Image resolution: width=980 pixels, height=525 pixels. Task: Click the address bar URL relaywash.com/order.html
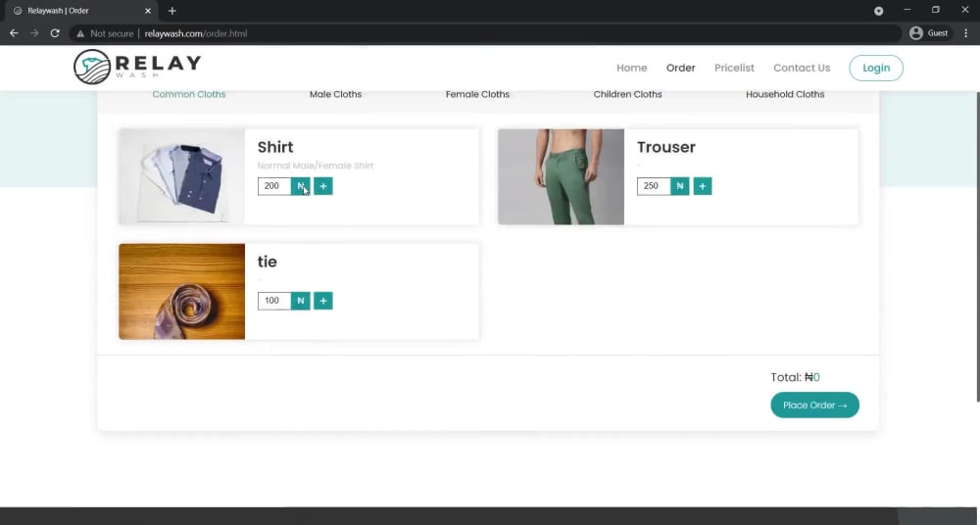(x=196, y=33)
